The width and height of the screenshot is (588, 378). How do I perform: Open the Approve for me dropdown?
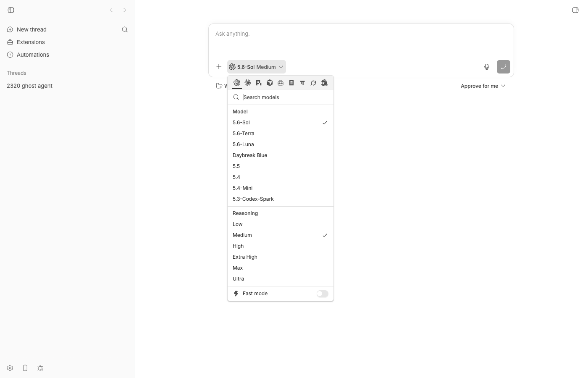click(x=483, y=86)
